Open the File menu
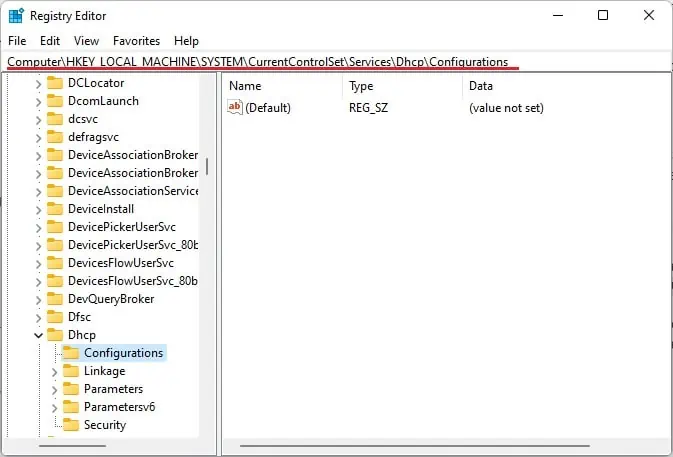This screenshot has height=457, width=673. coord(17,41)
